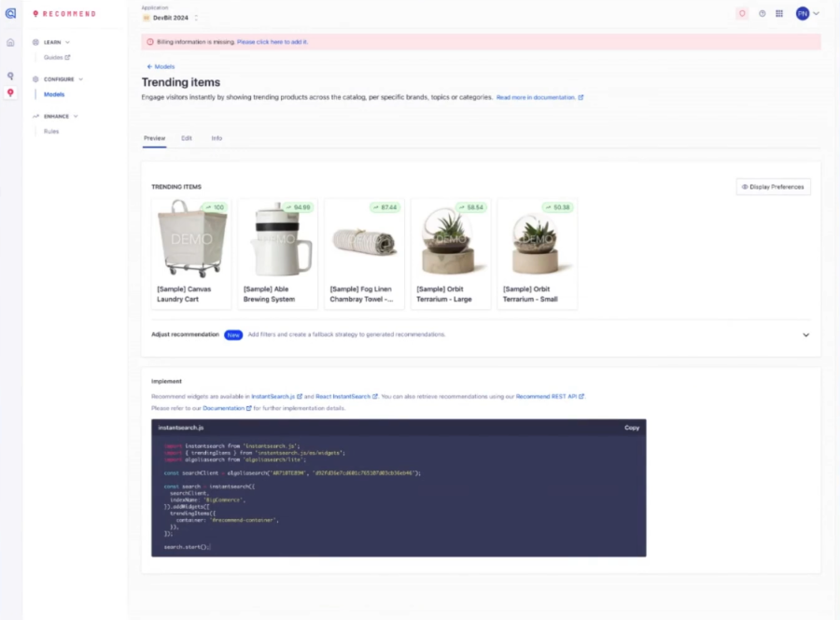Open Rules in sidebar
This screenshot has width=840, height=620.
(51, 132)
